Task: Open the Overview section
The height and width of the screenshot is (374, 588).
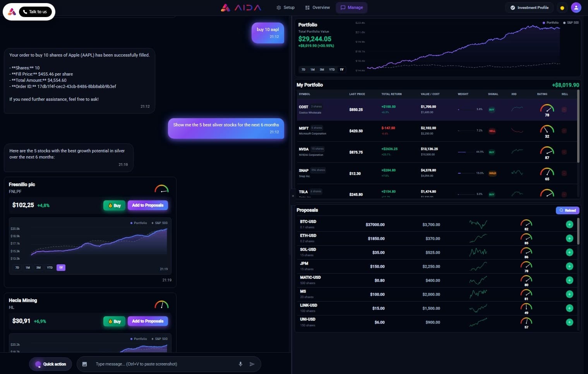Action: [317, 7]
